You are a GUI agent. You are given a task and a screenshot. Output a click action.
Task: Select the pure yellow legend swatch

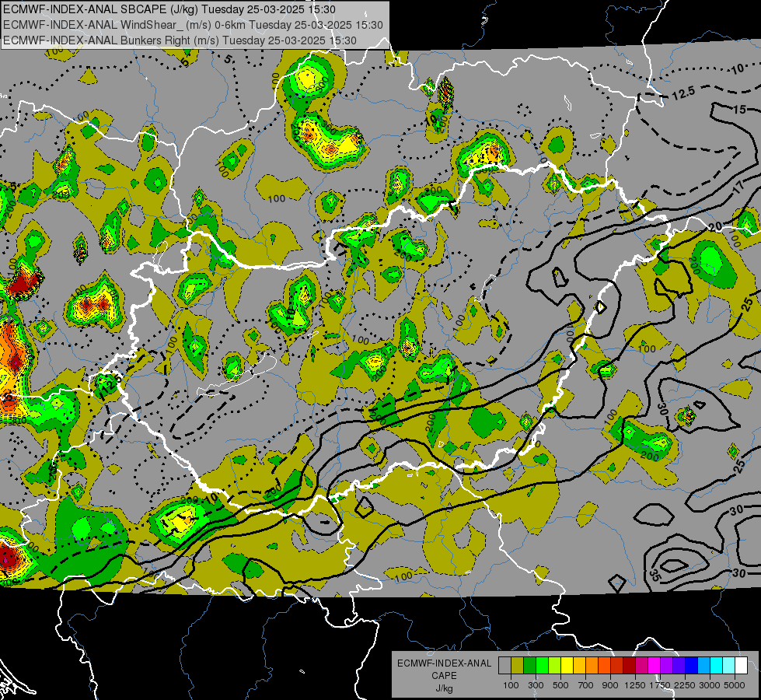567,666
